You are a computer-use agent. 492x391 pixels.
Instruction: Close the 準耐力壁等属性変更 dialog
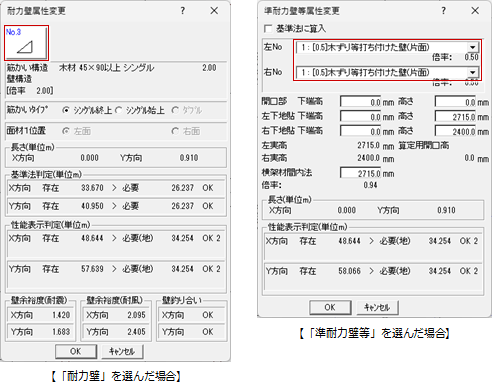[x=475, y=11]
